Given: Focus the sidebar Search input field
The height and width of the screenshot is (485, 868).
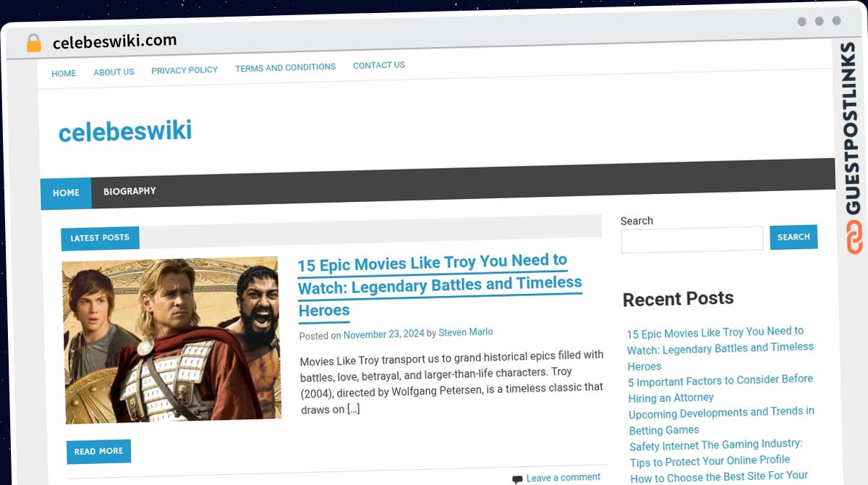Looking at the screenshot, I should coord(692,239).
